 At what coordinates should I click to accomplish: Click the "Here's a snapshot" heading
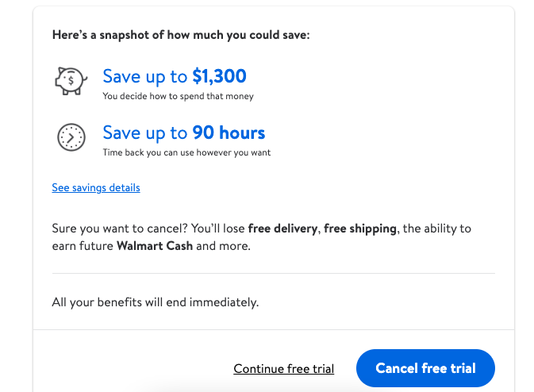point(181,35)
